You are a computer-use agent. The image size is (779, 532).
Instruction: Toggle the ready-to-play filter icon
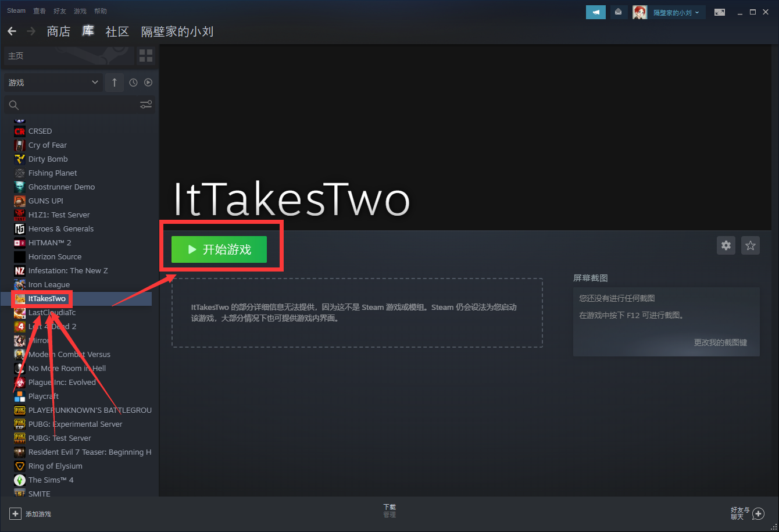(148, 83)
